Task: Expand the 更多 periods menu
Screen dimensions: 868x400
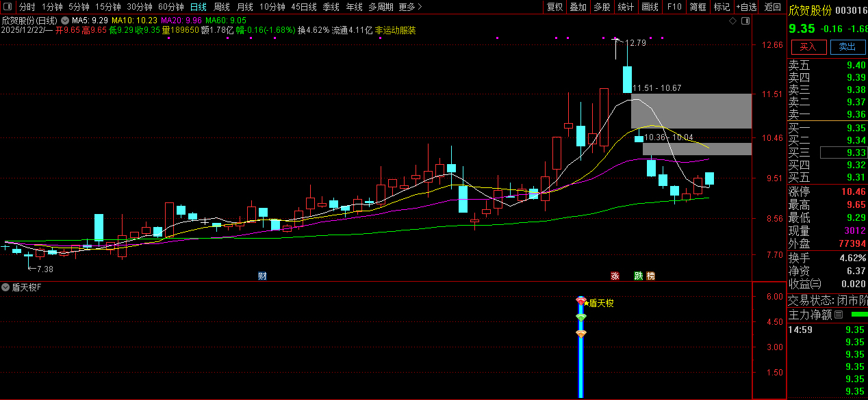Action: click(410, 7)
